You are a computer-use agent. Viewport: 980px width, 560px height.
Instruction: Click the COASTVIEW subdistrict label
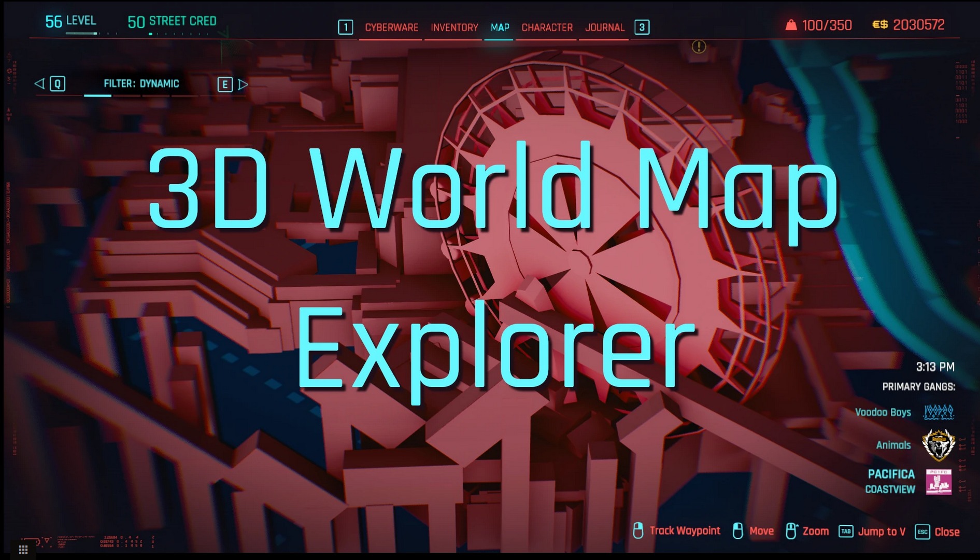(x=890, y=489)
